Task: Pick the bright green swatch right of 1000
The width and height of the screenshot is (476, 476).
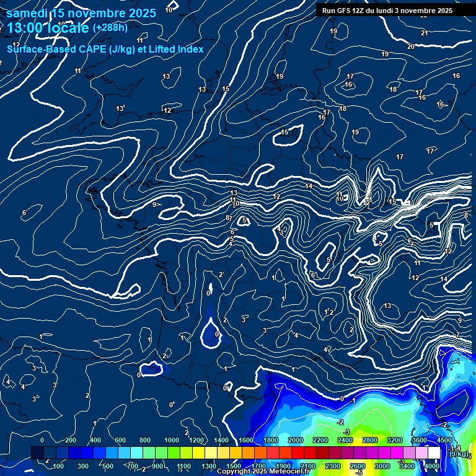Action: 174,452
